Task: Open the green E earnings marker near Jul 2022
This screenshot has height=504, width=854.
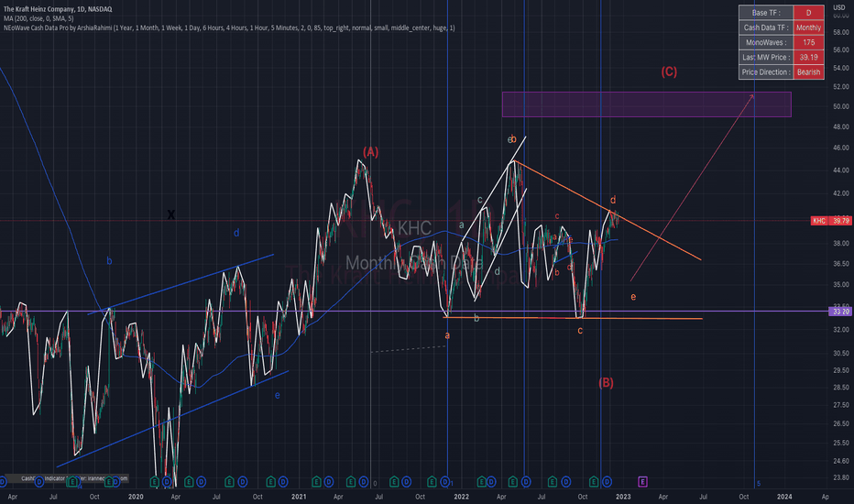Action: [x=553, y=482]
